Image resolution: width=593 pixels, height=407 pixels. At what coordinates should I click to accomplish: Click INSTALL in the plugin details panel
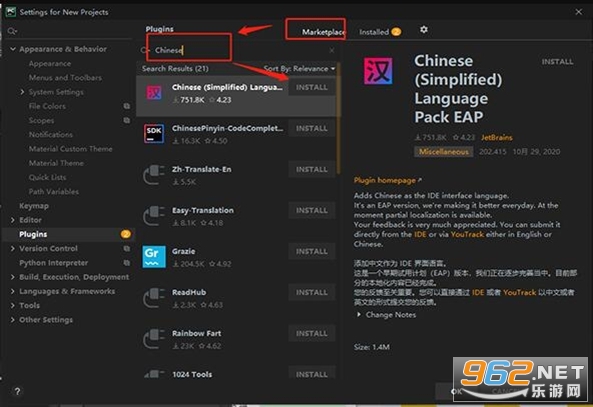(x=557, y=62)
